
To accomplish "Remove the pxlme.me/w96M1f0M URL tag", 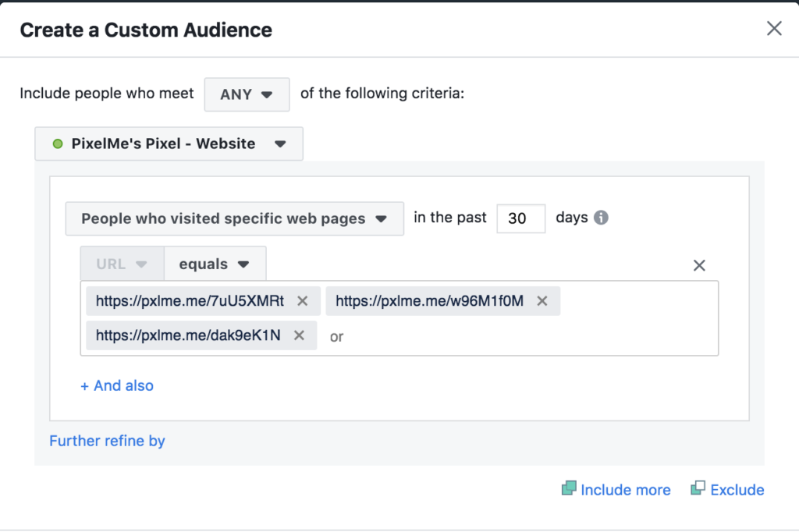I will pos(542,301).
